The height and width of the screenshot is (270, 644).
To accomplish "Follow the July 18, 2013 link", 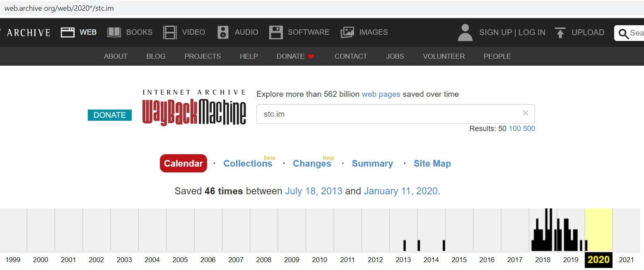I will (x=314, y=191).
